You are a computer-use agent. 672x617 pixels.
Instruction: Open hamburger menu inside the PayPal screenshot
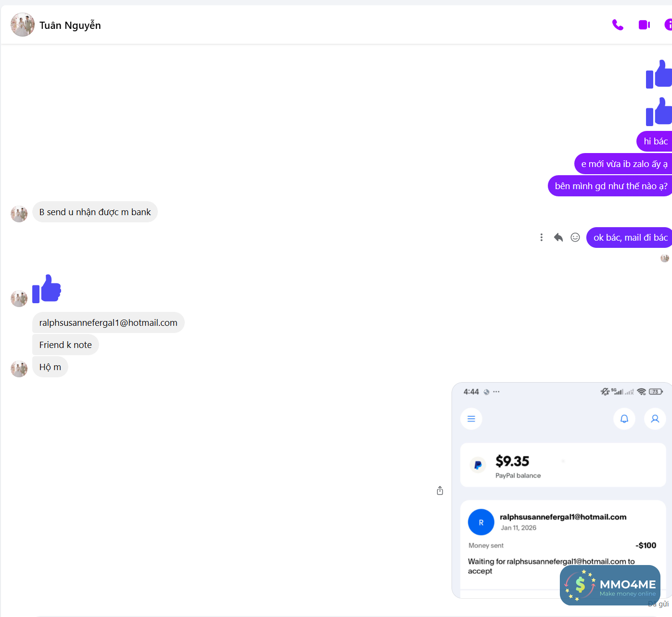(471, 419)
